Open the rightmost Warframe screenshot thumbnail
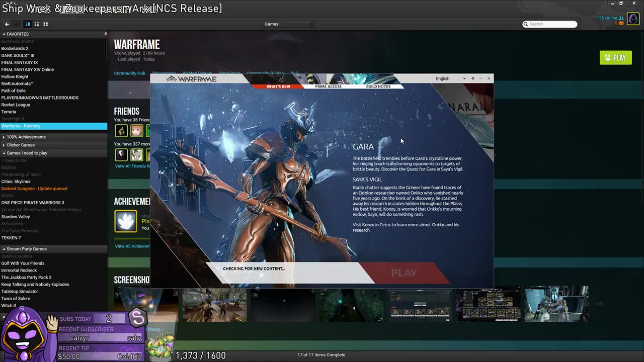This screenshot has height=362, width=644. coord(556,304)
